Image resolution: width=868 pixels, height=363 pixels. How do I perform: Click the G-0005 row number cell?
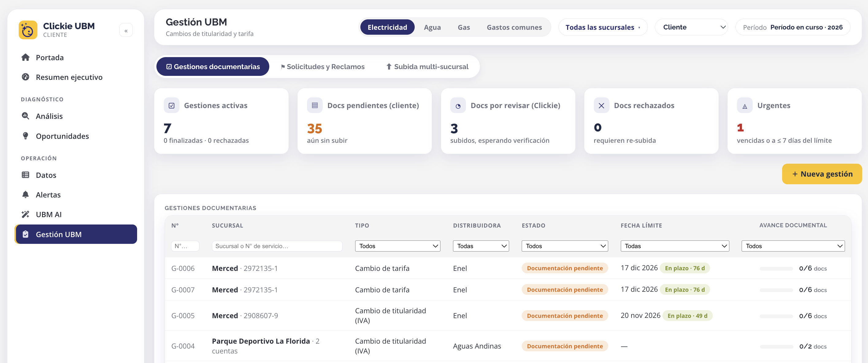coord(183,316)
